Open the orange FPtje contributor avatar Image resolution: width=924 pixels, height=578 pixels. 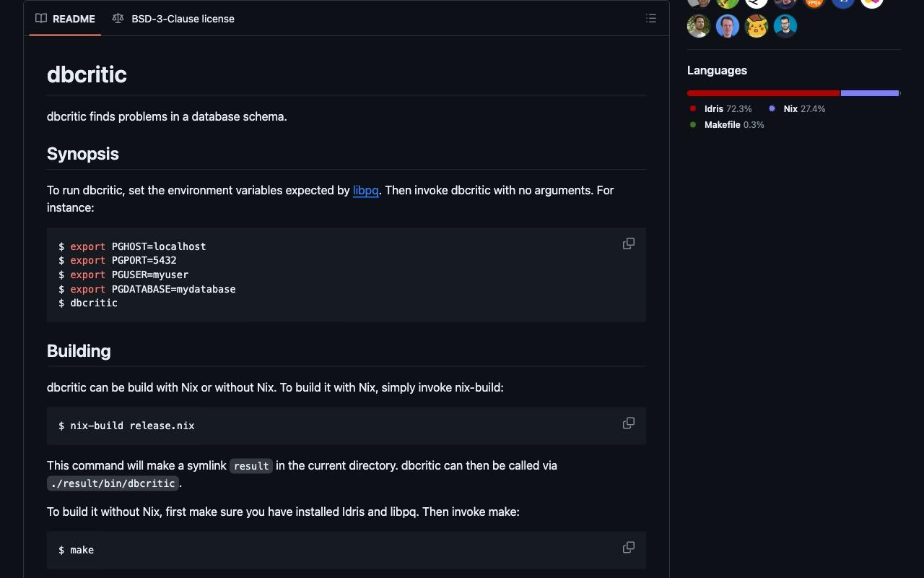(814, 3)
